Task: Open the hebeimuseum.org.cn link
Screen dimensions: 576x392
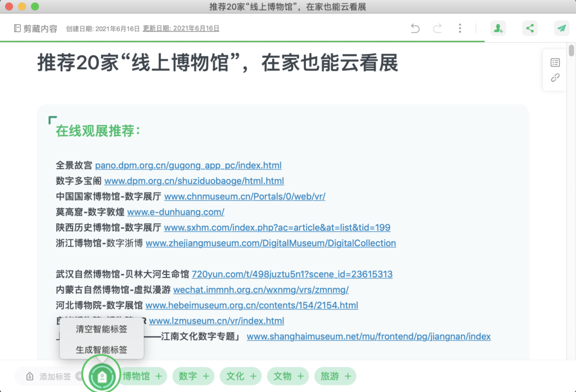Action: click(251, 305)
